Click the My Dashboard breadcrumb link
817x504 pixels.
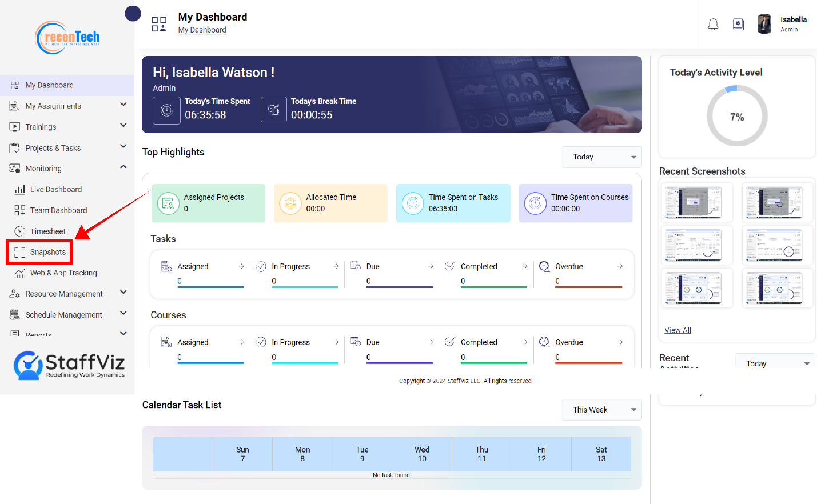[202, 30]
